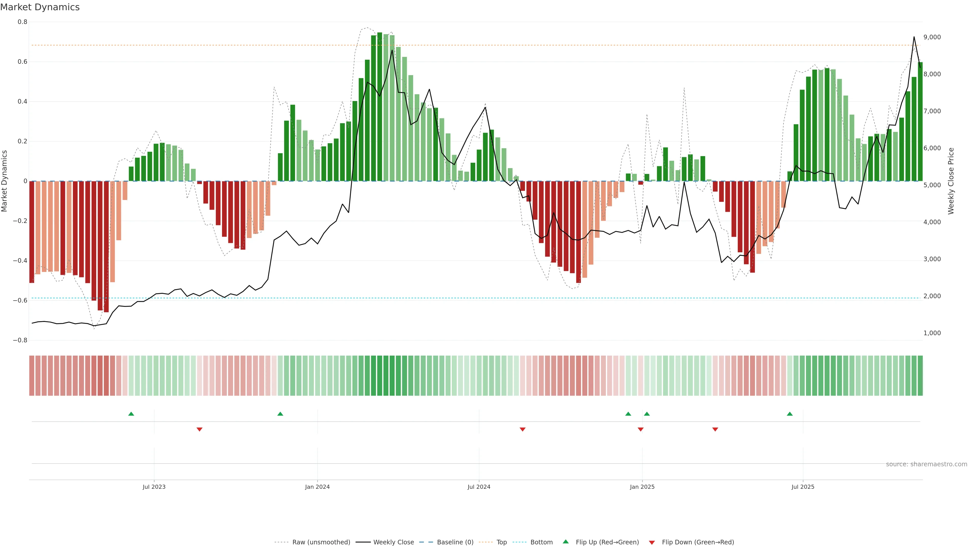Viewport: 980px width, 551px height.
Task: Toggle the Weekly Close legend entry
Action: tap(393, 542)
